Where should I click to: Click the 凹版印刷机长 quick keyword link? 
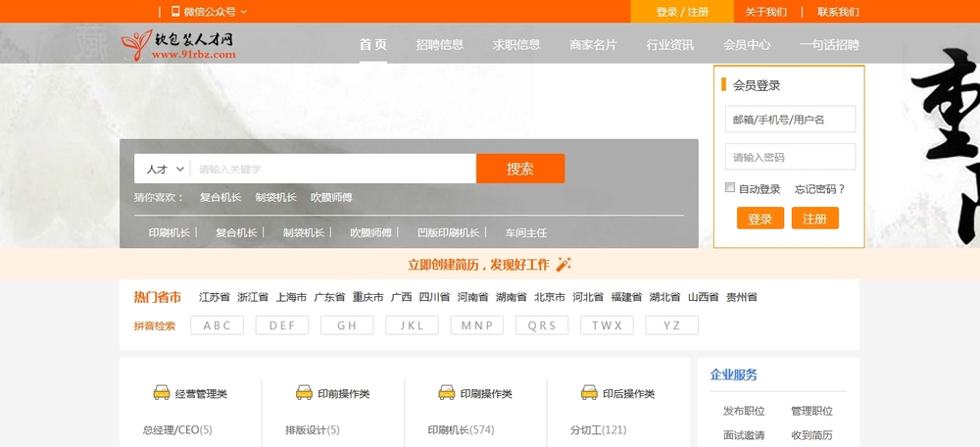point(449,232)
